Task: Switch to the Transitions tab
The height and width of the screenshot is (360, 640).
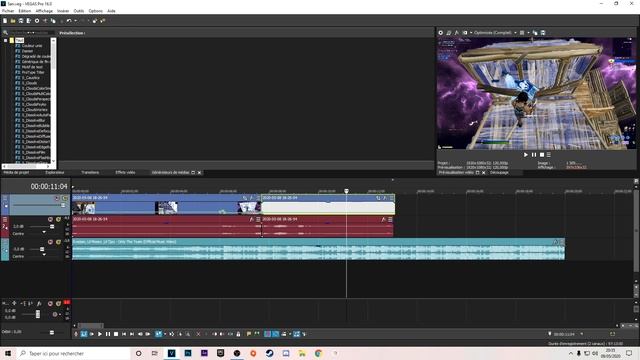Action: pyautogui.click(x=90, y=173)
